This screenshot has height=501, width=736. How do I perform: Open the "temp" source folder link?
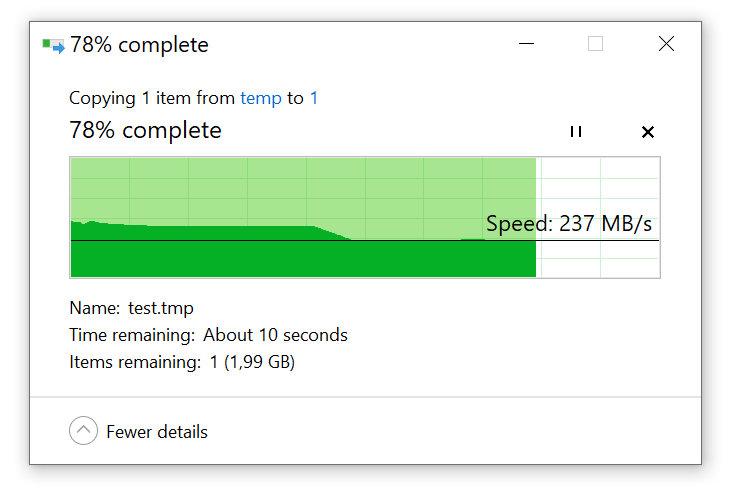260,98
